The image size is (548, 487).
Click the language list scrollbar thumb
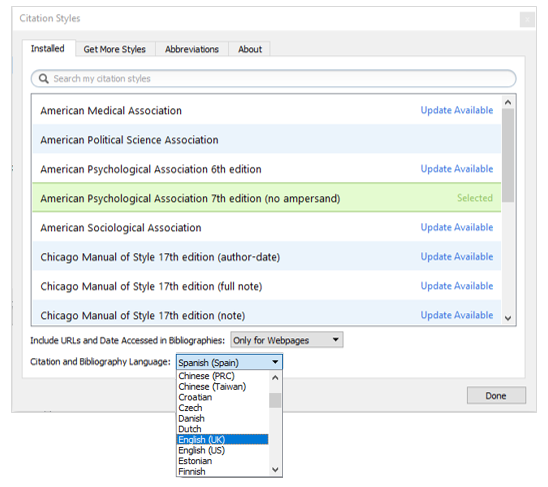[x=275, y=400]
